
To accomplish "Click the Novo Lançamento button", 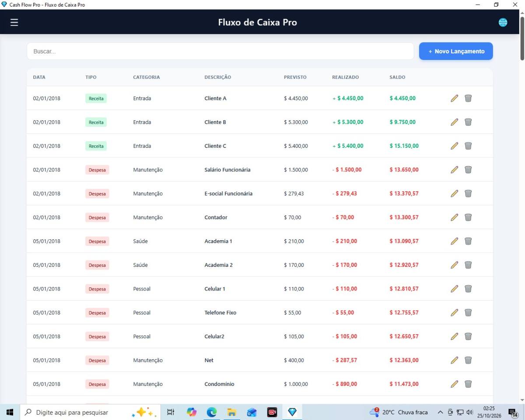I will [x=456, y=51].
